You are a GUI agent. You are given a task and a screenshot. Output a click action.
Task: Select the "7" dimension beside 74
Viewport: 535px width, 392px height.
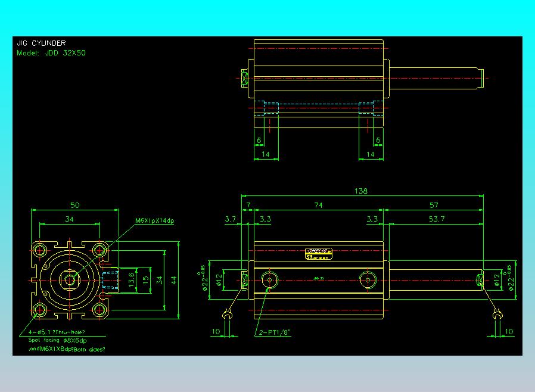pyautogui.click(x=248, y=205)
